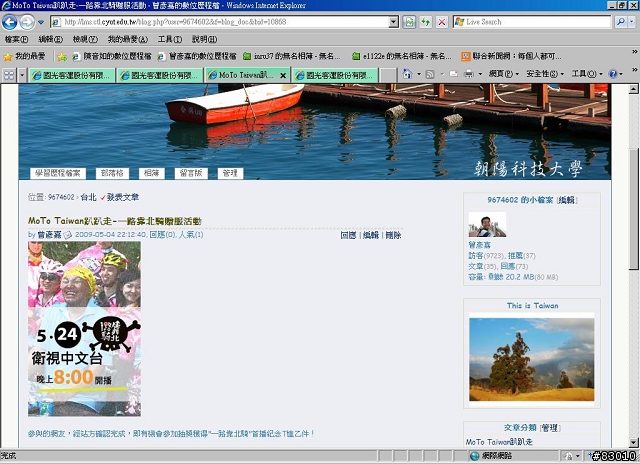The image size is (640, 464).
Task: Open the 檢視(V) menu
Action: (85, 39)
